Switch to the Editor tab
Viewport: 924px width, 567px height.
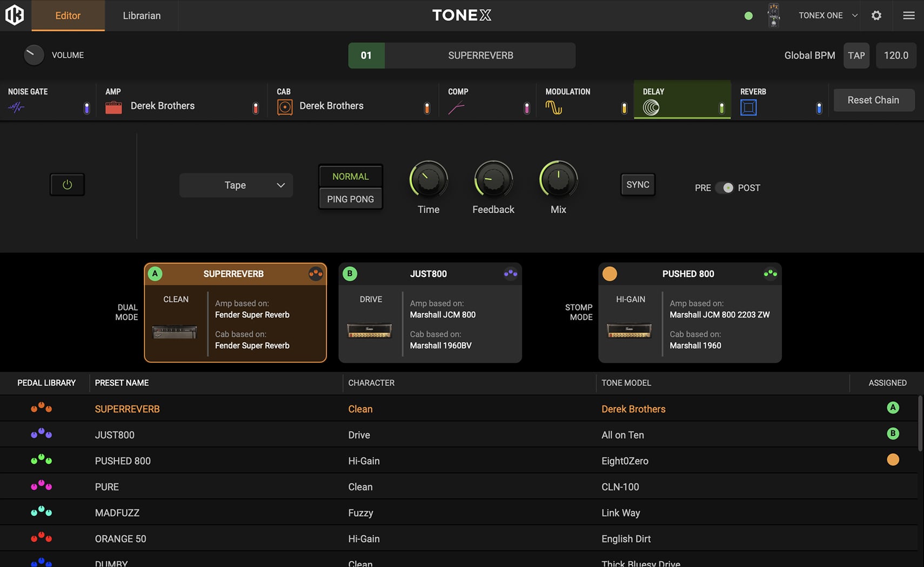(x=68, y=16)
